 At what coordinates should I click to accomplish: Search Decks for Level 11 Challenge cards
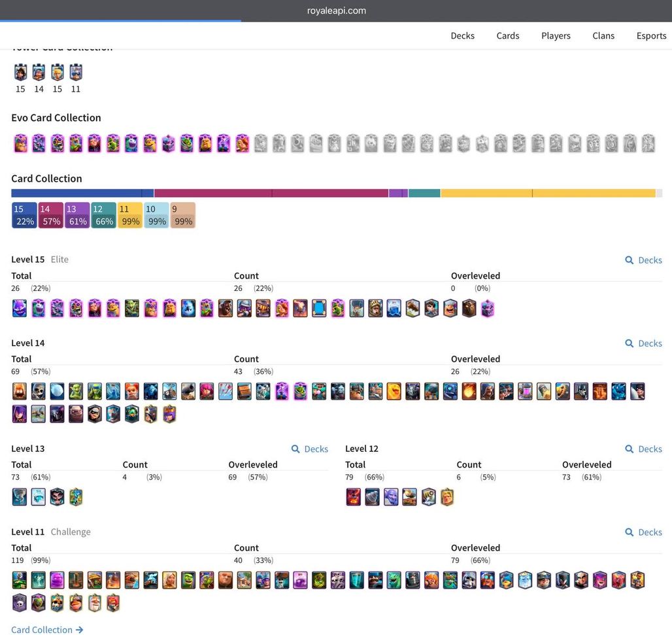(644, 532)
